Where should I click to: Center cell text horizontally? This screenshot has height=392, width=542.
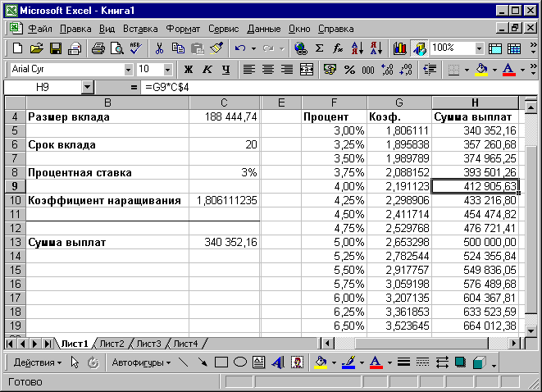click(268, 70)
